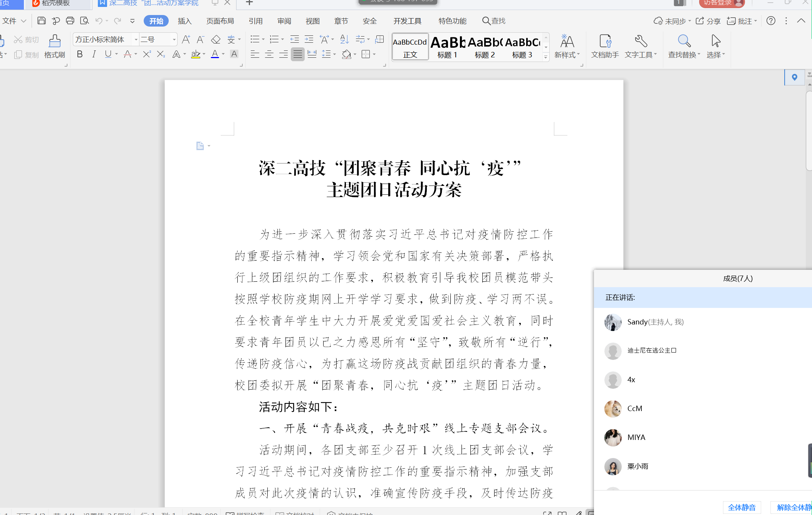Toggle Align Right paragraph alignment

pos(283,54)
